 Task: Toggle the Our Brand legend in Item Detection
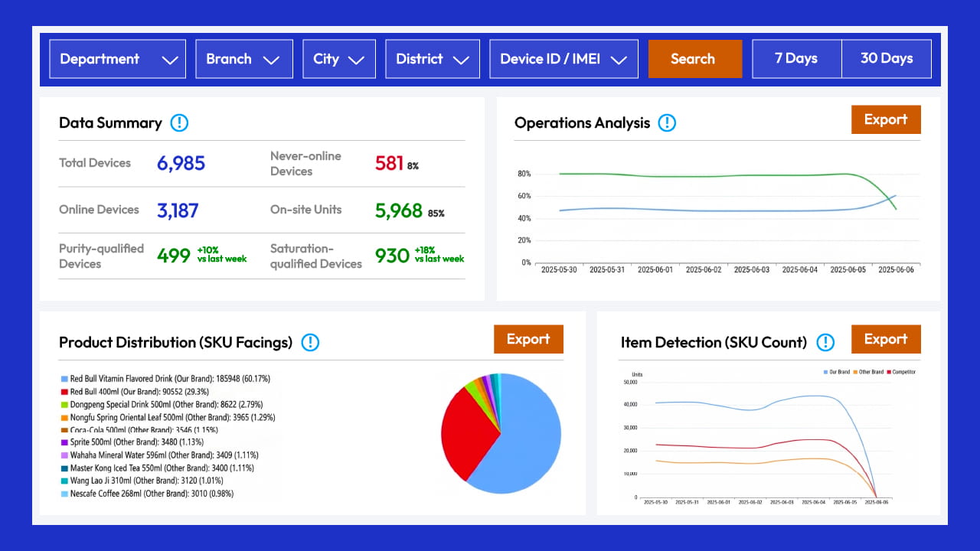pyautogui.click(x=836, y=372)
